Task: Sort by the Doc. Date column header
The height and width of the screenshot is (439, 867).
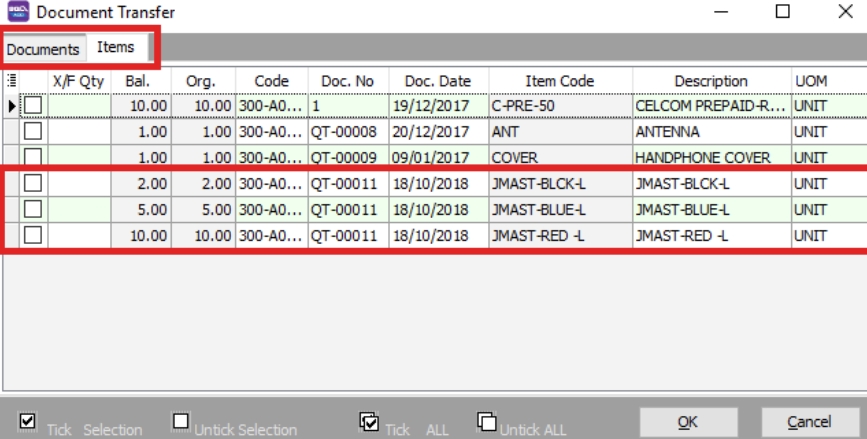Action: click(438, 81)
